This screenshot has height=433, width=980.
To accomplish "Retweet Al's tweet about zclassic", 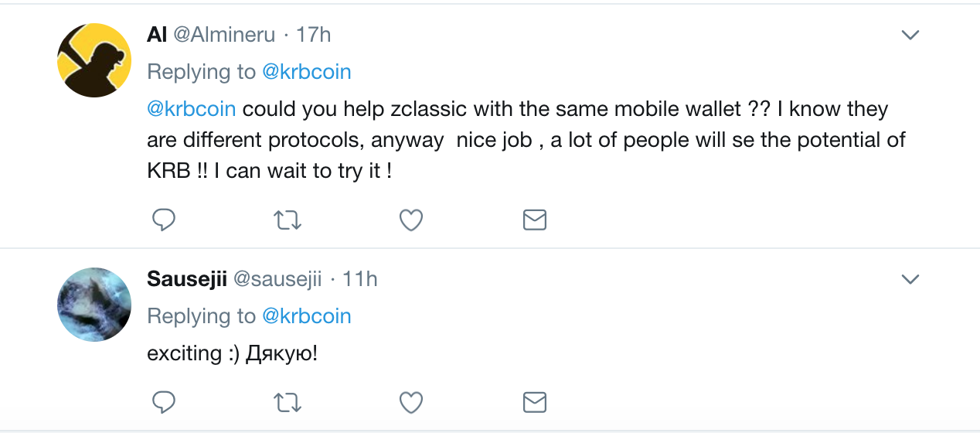I will [x=288, y=220].
